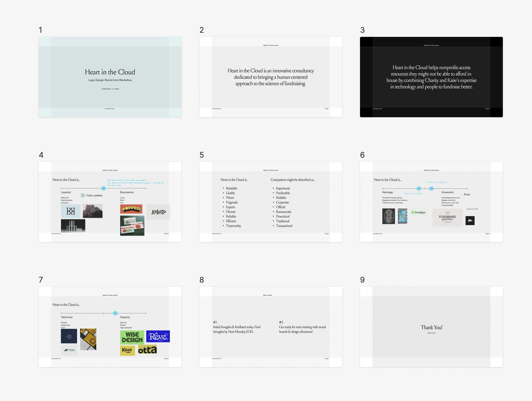Click the 'innovative consultancy' paragraph on slide 2
The height and width of the screenshot is (401, 532).
pos(271,77)
